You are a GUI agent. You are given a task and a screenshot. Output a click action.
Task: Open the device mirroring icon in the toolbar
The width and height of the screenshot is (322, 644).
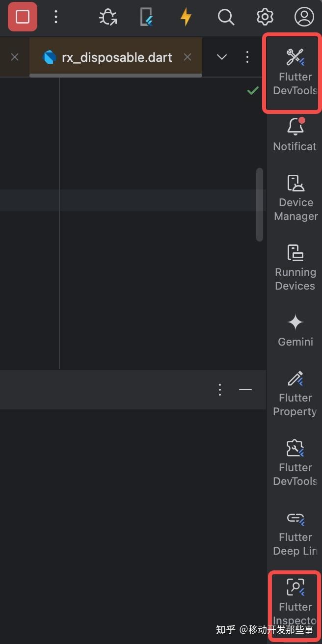[x=147, y=17]
